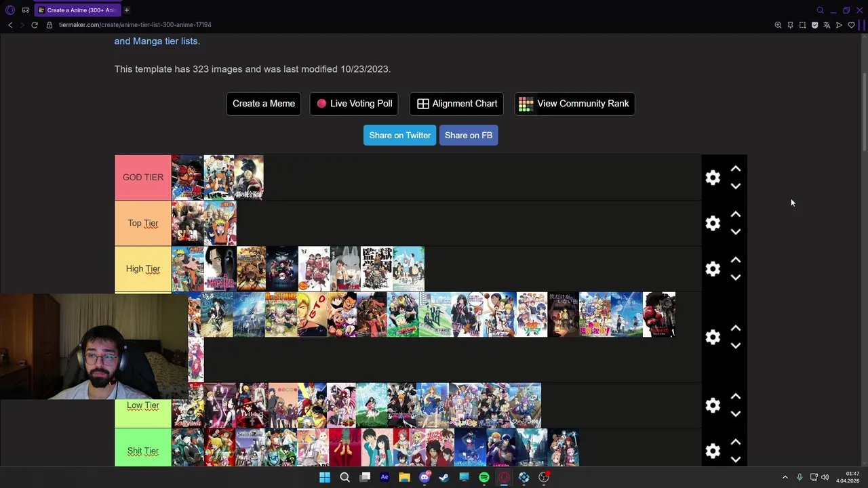The width and height of the screenshot is (868, 488).
Task: Follow the Manga tier lists link
Action: coord(156,41)
